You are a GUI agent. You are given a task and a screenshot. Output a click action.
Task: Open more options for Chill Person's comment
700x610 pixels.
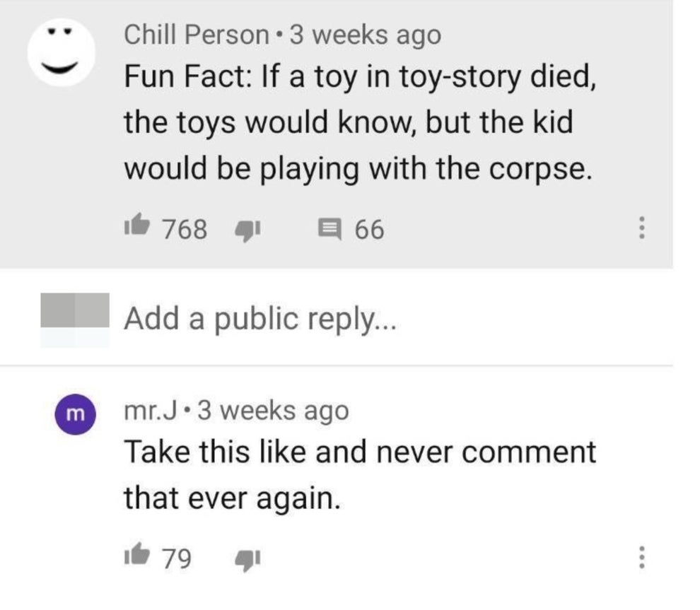click(x=641, y=228)
